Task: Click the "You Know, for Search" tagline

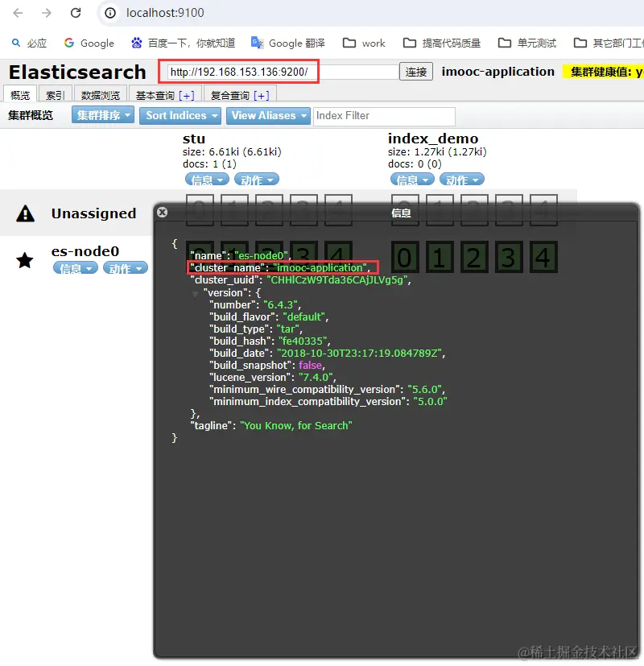Action: (x=296, y=425)
